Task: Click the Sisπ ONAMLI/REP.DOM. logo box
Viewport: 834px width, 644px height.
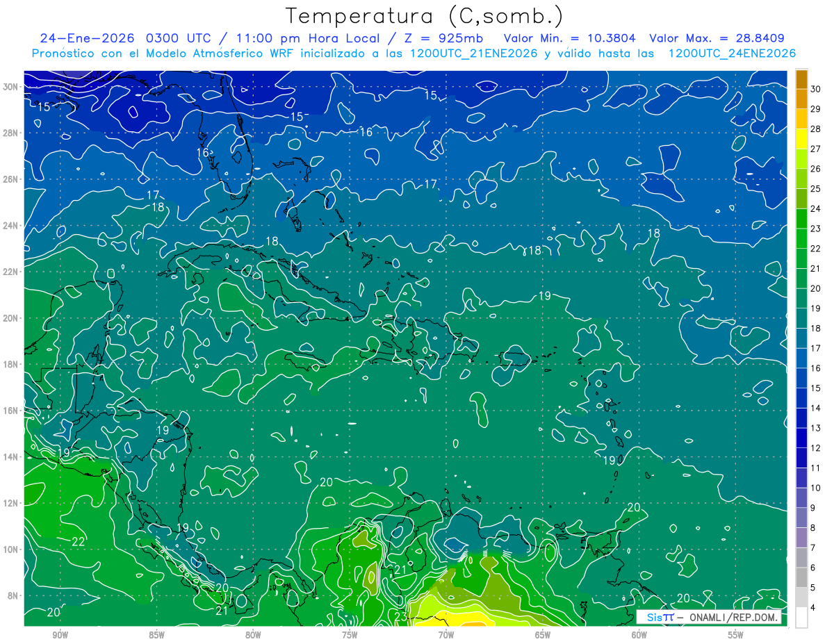Action: tap(709, 617)
